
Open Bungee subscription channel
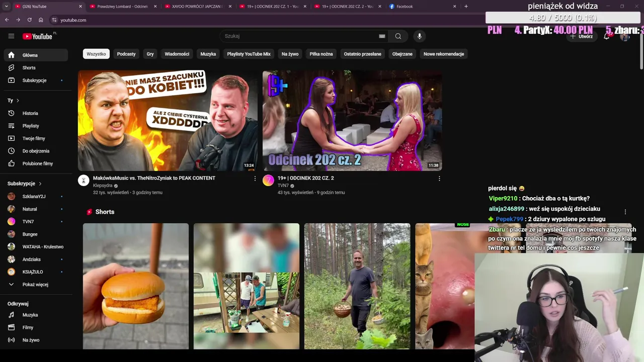point(36,234)
